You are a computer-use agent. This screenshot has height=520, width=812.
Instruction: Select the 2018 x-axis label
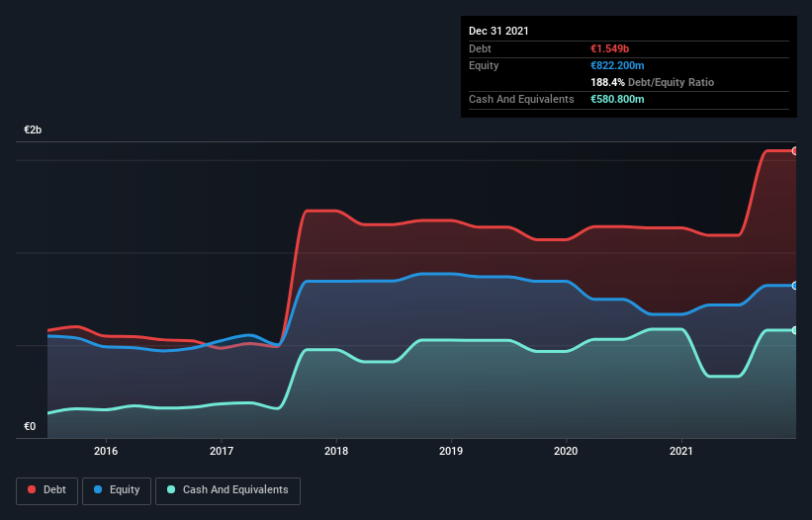tap(336, 451)
